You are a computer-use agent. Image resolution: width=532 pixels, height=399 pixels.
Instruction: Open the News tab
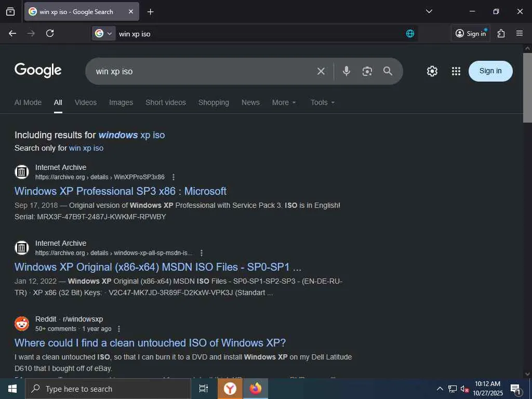[250, 102]
